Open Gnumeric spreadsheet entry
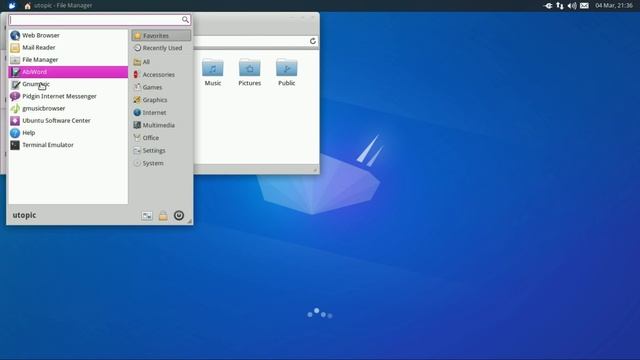 [68, 84]
